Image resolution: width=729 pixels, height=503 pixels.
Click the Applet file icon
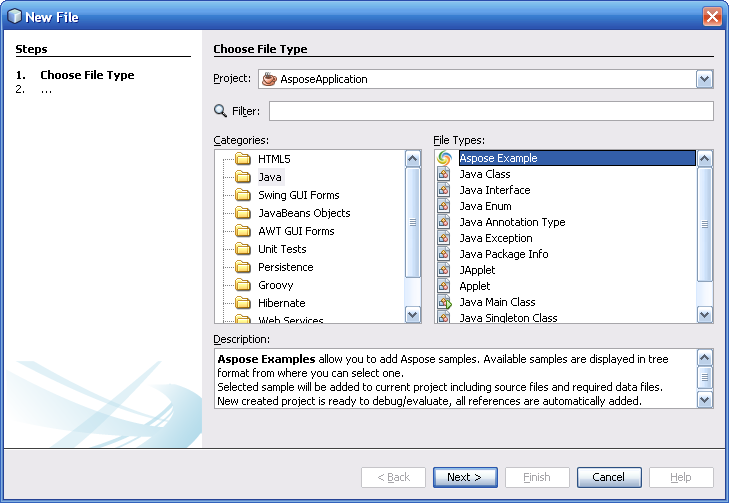(x=444, y=286)
